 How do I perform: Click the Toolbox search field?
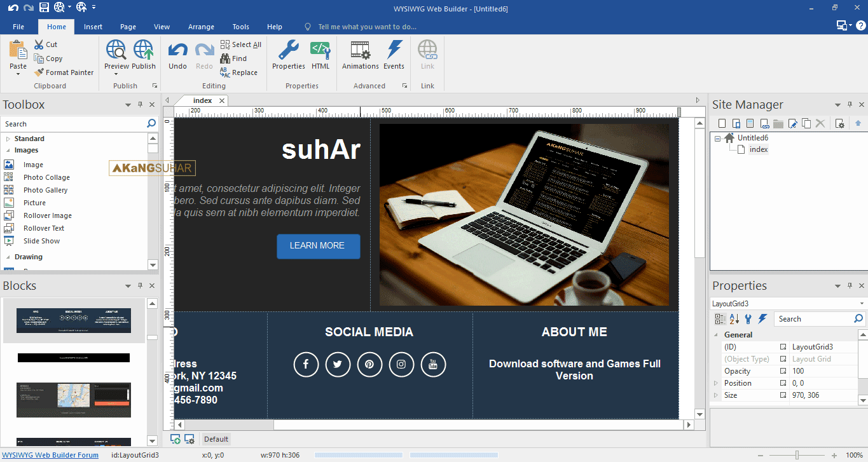pyautogui.click(x=73, y=124)
